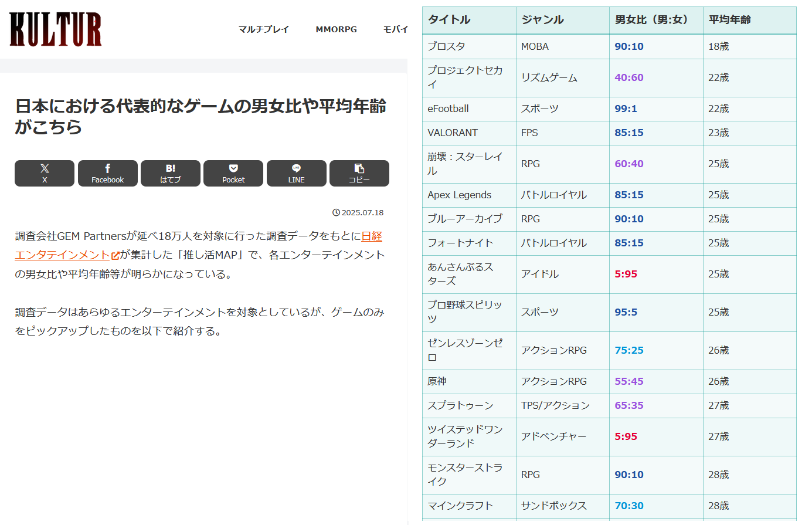Click ブロスタ's 90:10 ratio value
The height and width of the screenshot is (525, 812).
629,46
